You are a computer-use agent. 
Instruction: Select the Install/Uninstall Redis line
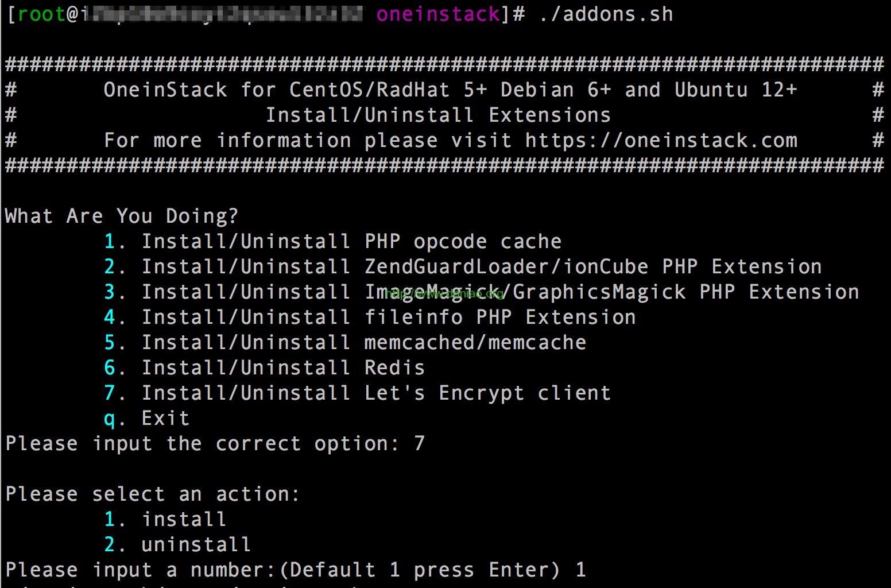coord(264,368)
